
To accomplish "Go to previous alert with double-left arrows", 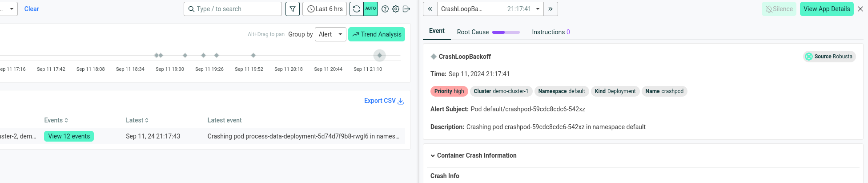I will [430, 9].
